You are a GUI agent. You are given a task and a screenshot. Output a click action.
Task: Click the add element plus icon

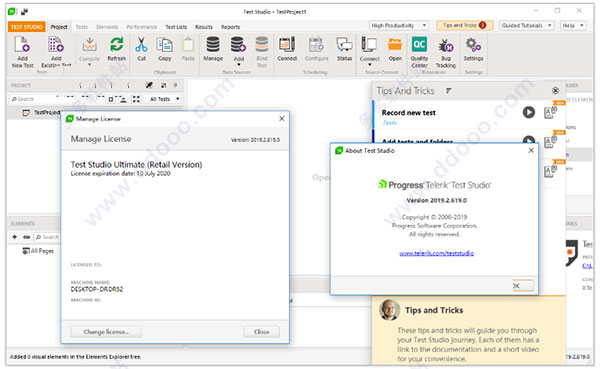click(x=15, y=237)
